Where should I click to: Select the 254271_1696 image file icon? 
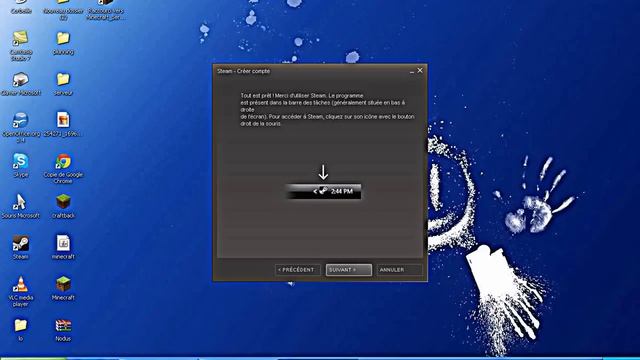pyautogui.click(x=63, y=120)
